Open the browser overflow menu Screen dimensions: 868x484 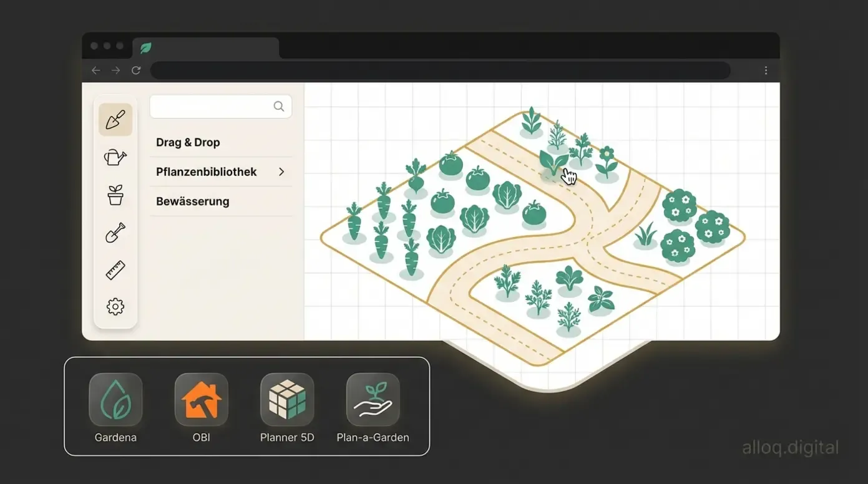tap(766, 70)
